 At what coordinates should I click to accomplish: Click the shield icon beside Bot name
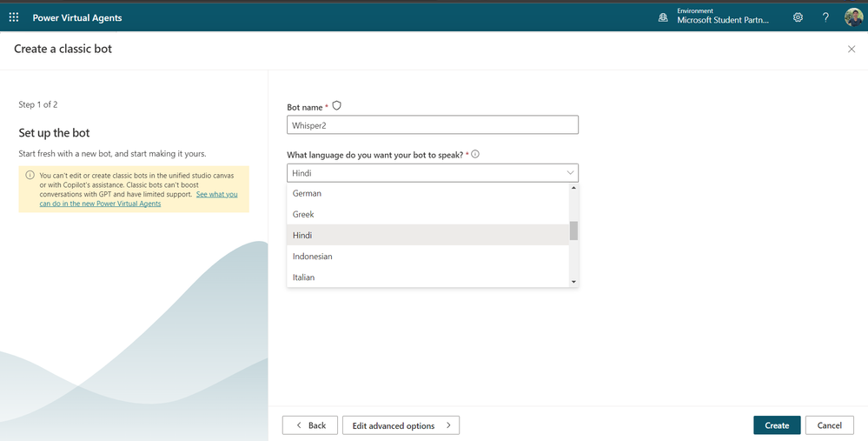coord(336,106)
